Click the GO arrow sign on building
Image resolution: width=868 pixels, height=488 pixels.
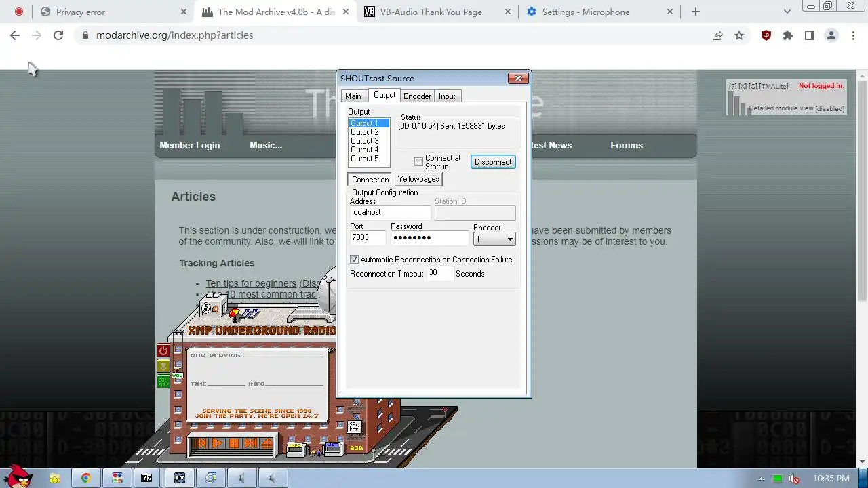pyautogui.click(x=354, y=426)
